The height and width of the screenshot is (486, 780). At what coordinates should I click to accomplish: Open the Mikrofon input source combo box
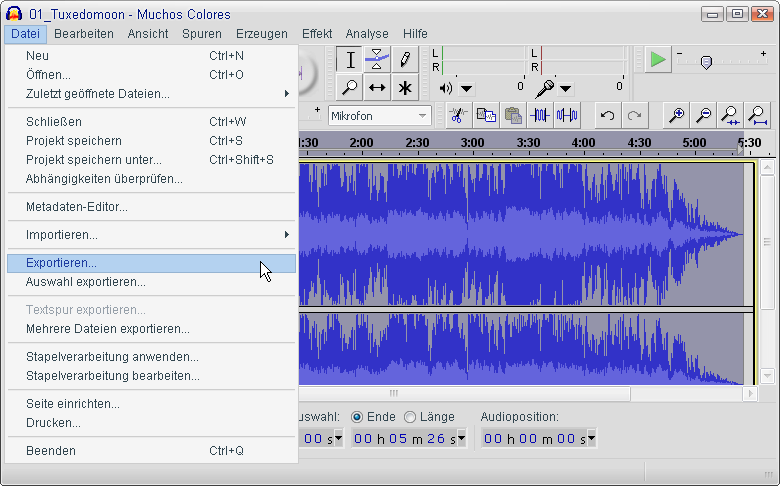click(379, 116)
